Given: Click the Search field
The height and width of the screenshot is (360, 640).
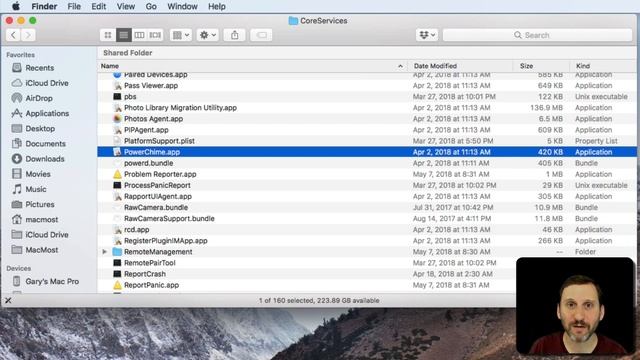Looking at the screenshot, I should (537, 35).
